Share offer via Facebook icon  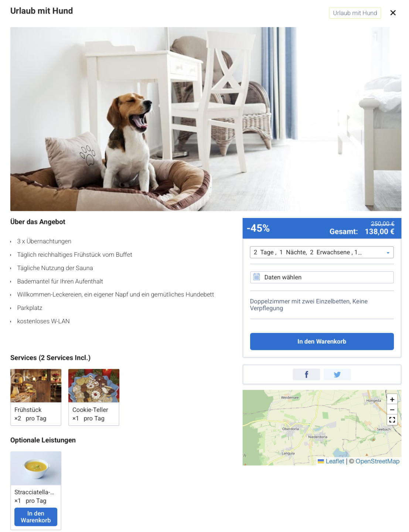point(306,374)
